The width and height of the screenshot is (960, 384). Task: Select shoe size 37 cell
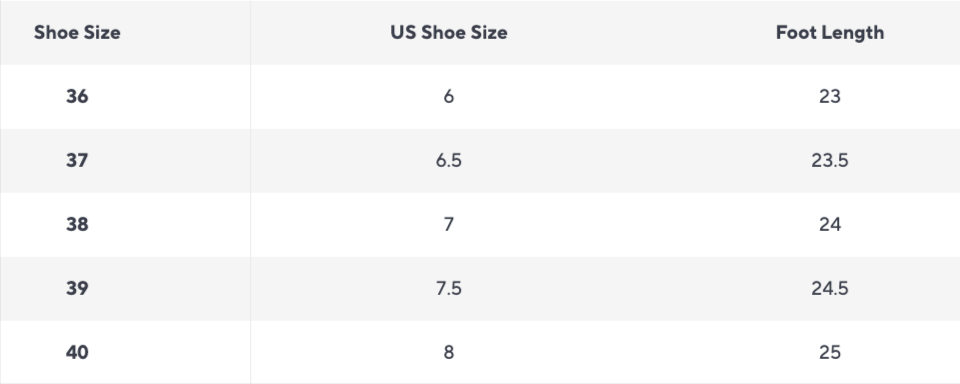[77, 160]
